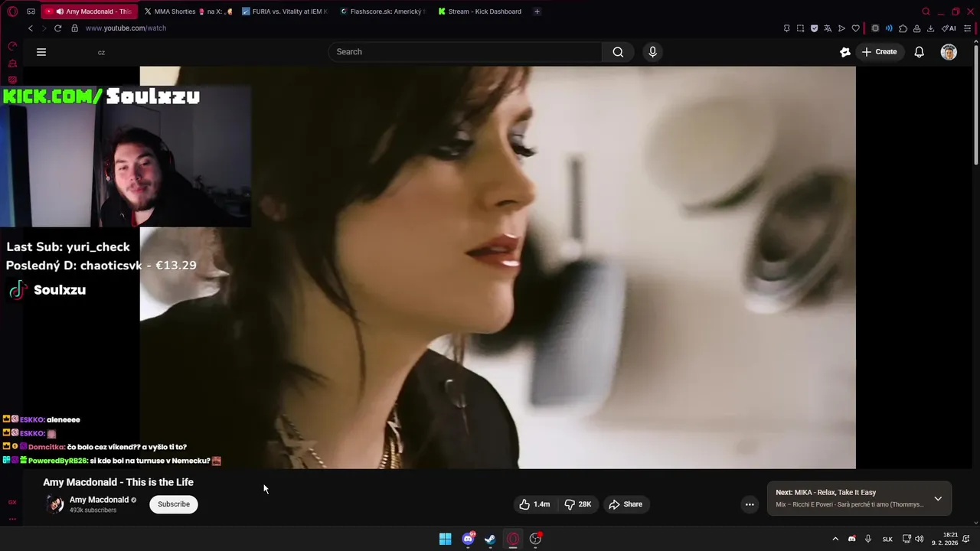This screenshot has height=551, width=980.
Task: Open the downloads icon in browser toolbar
Action: click(x=930, y=28)
